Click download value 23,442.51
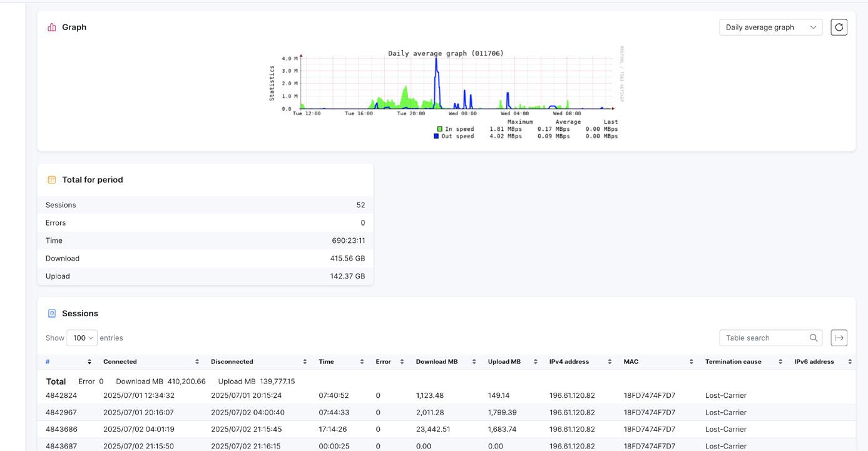 (433, 429)
